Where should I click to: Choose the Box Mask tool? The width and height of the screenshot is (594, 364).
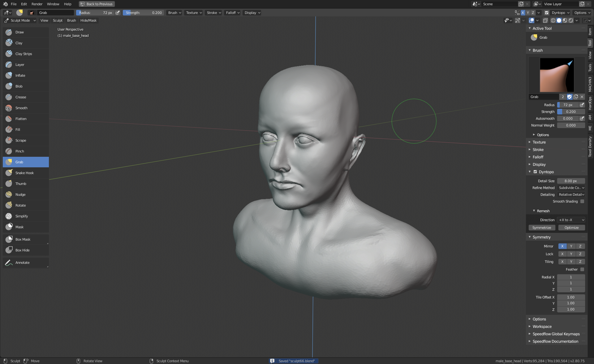[x=23, y=239]
